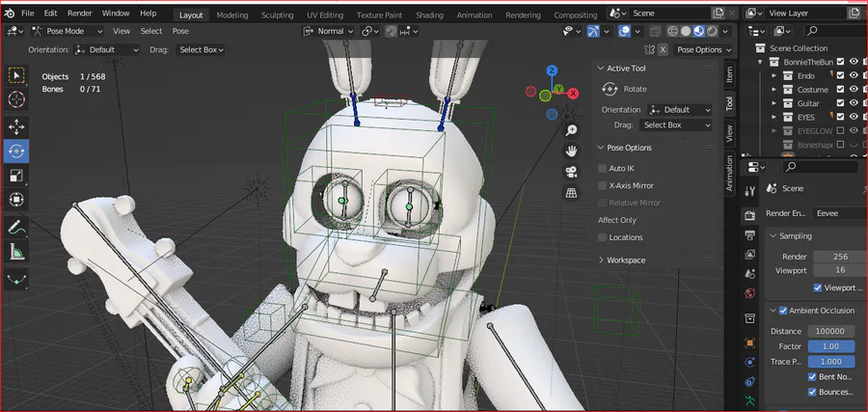
Task: Open the World properties icon
Action: [749, 293]
